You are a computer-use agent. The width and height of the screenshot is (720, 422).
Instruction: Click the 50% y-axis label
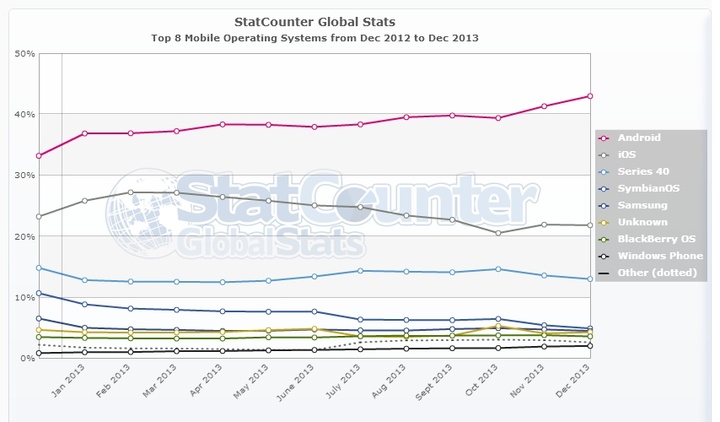[x=24, y=53]
